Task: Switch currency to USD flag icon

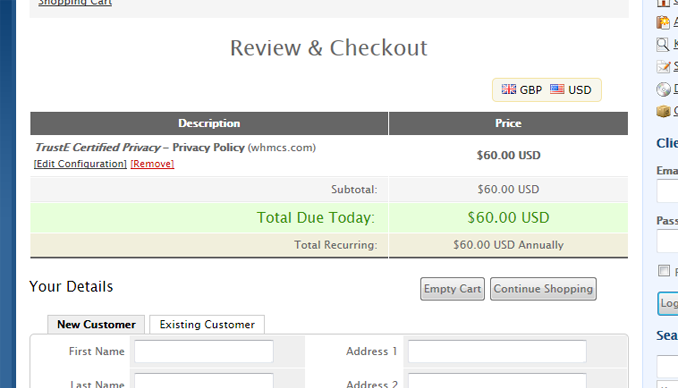Action: pyautogui.click(x=557, y=89)
